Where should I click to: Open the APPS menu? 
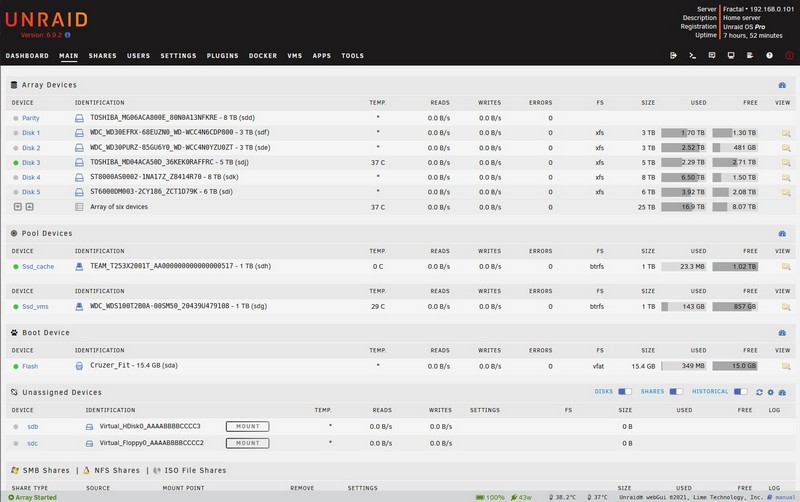[x=321, y=56]
